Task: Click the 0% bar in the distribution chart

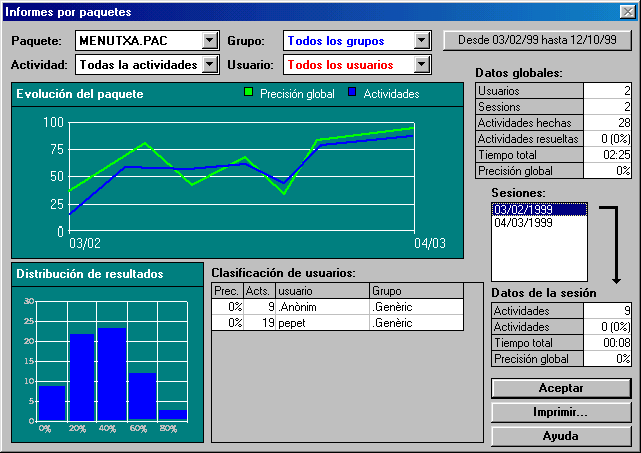Action: coord(52,403)
